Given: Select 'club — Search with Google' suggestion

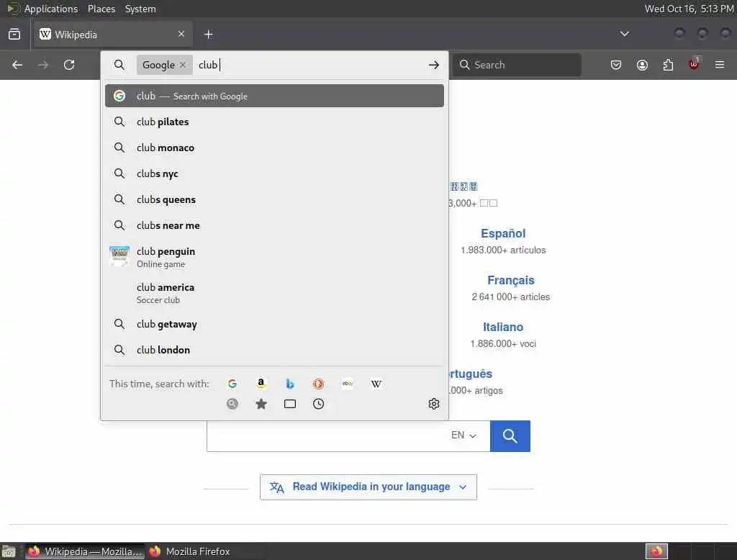Looking at the screenshot, I should (274, 96).
